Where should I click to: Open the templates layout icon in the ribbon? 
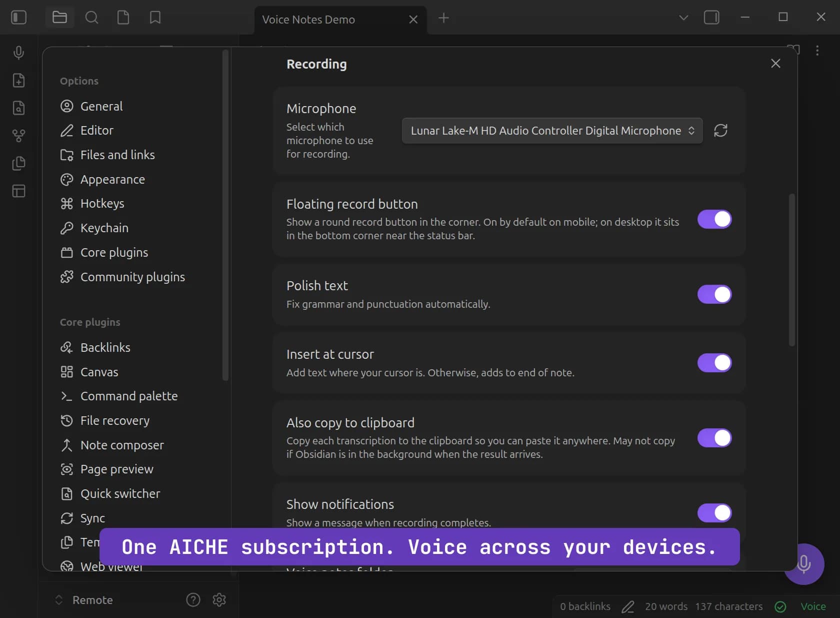[18, 191]
